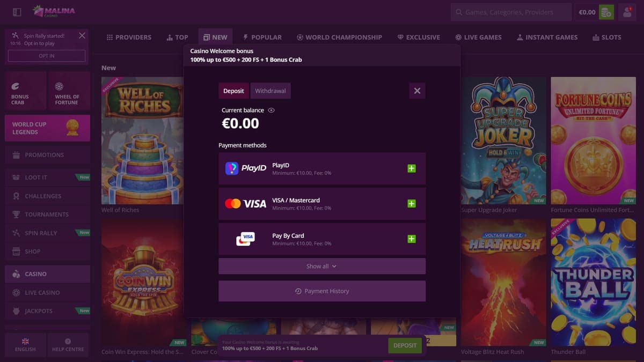Select the Deposit tab in dialog

pyautogui.click(x=233, y=91)
